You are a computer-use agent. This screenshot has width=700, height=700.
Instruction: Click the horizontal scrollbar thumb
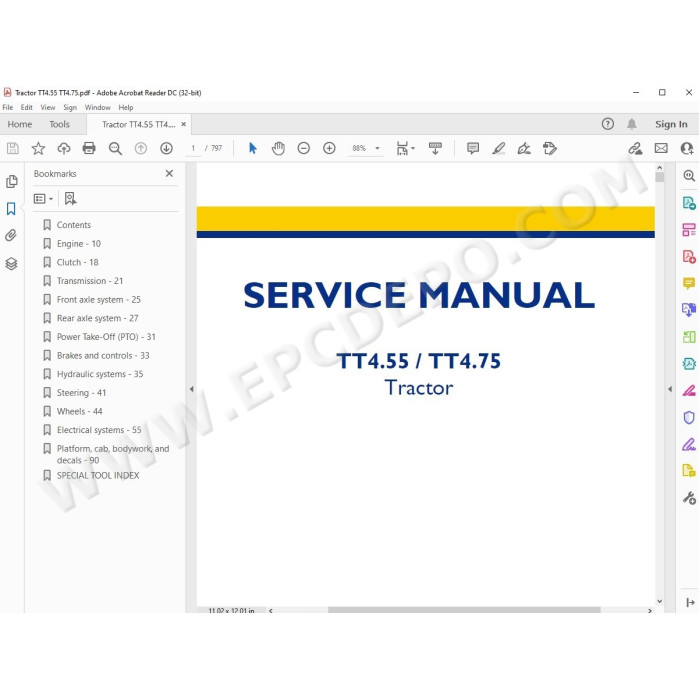point(464,610)
